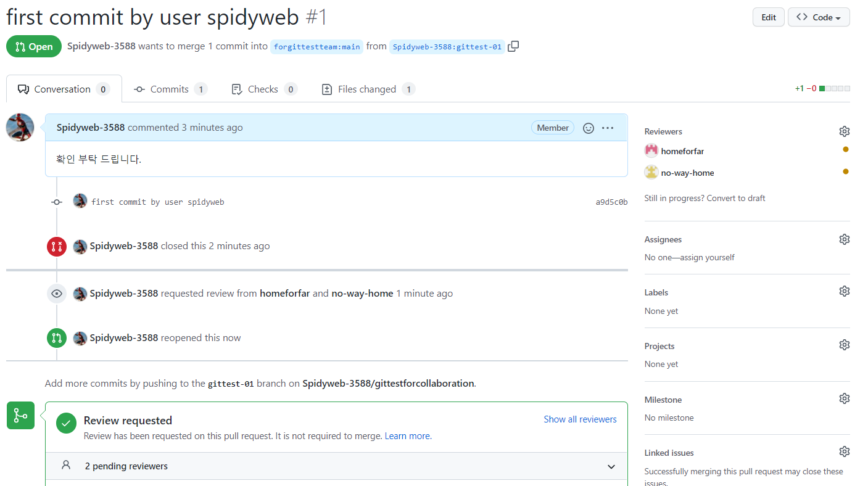The width and height of the screenshot is (868, 486).
Task: Click homeforfar pending review status dot
Action: coord(846,150)
